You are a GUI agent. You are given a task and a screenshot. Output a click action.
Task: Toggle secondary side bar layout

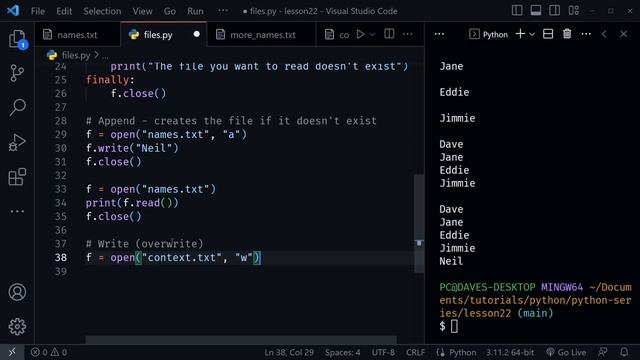tap(554, 11)
